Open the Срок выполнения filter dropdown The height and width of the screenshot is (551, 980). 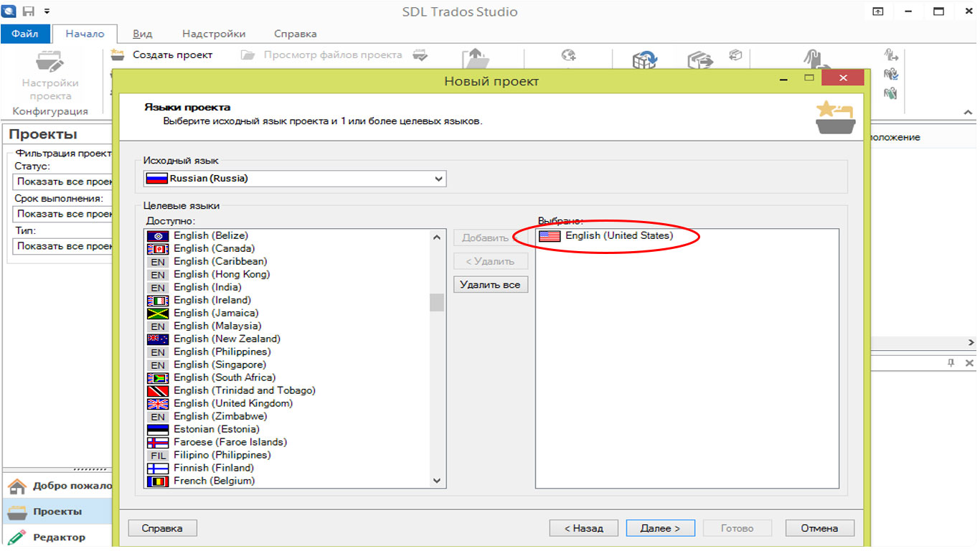tap(63, 214)
